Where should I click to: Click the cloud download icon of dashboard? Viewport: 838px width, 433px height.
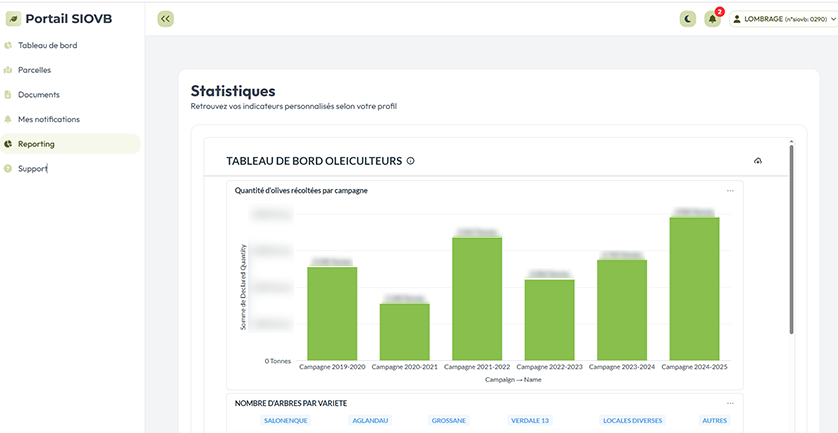tap(758, 161)
